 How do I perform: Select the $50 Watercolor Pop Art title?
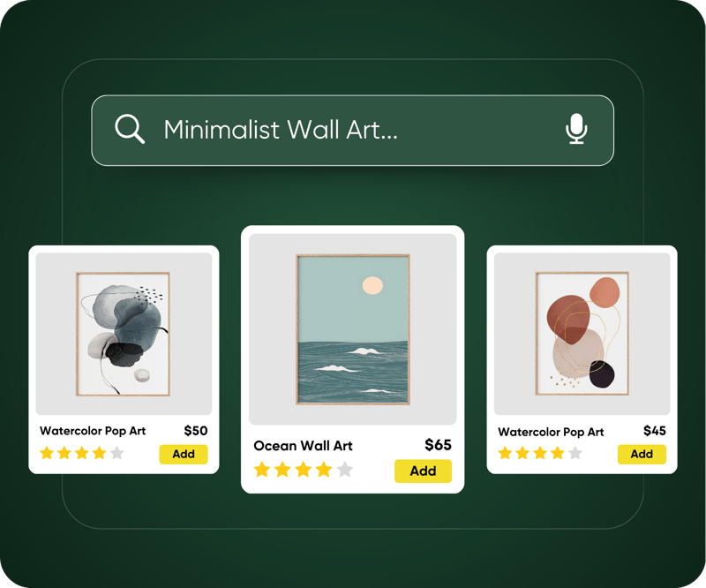click(x=93, y=431)
